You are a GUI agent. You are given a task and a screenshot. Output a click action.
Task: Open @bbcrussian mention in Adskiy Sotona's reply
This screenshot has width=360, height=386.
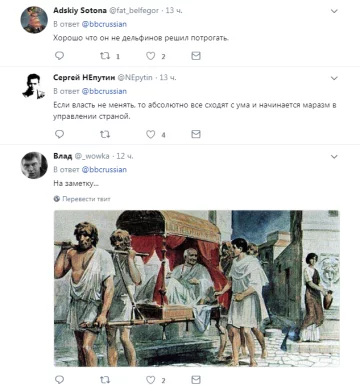104,24
